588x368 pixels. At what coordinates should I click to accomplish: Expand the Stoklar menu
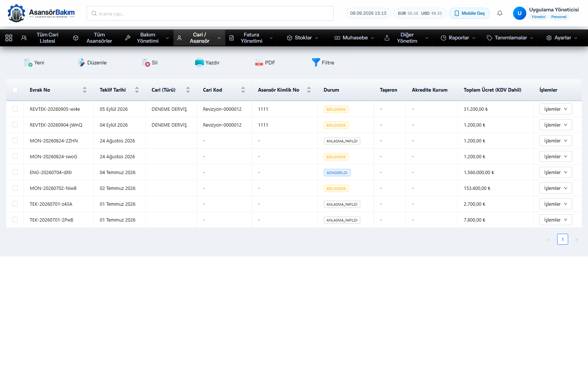click(302, 38)
